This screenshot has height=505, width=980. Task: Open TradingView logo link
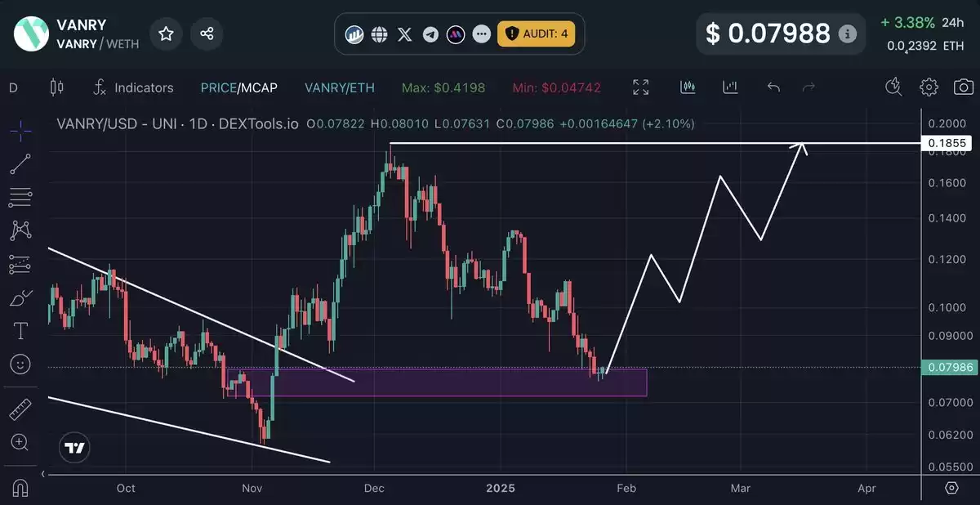pyautogui.click(x=74, y=448)
